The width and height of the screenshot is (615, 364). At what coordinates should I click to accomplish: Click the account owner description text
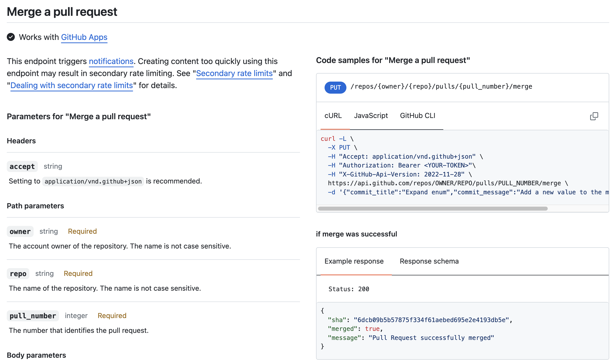[x=120, y=246]
